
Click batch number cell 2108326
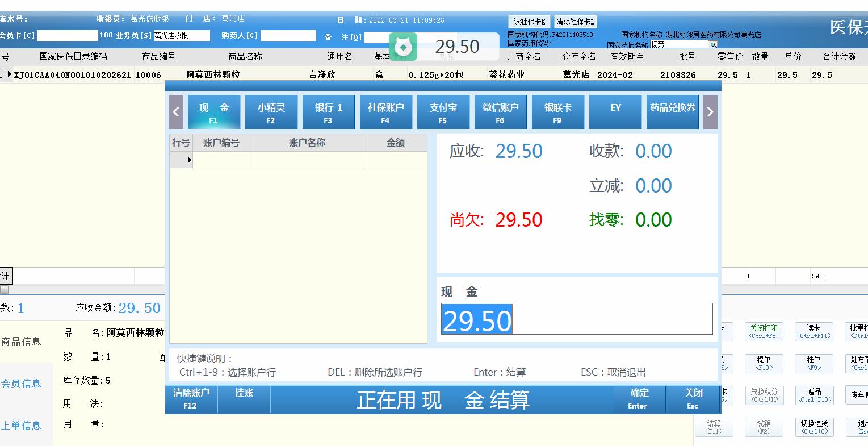[x=678, y=75]
